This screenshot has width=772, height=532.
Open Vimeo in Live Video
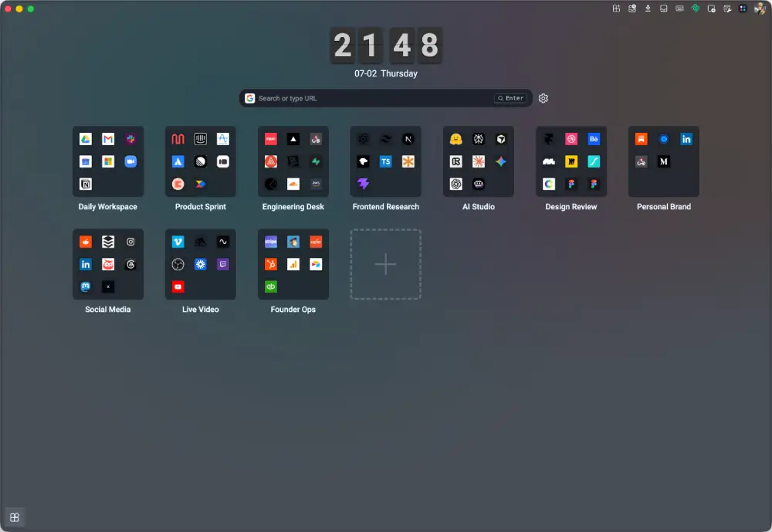pos(178,242)
